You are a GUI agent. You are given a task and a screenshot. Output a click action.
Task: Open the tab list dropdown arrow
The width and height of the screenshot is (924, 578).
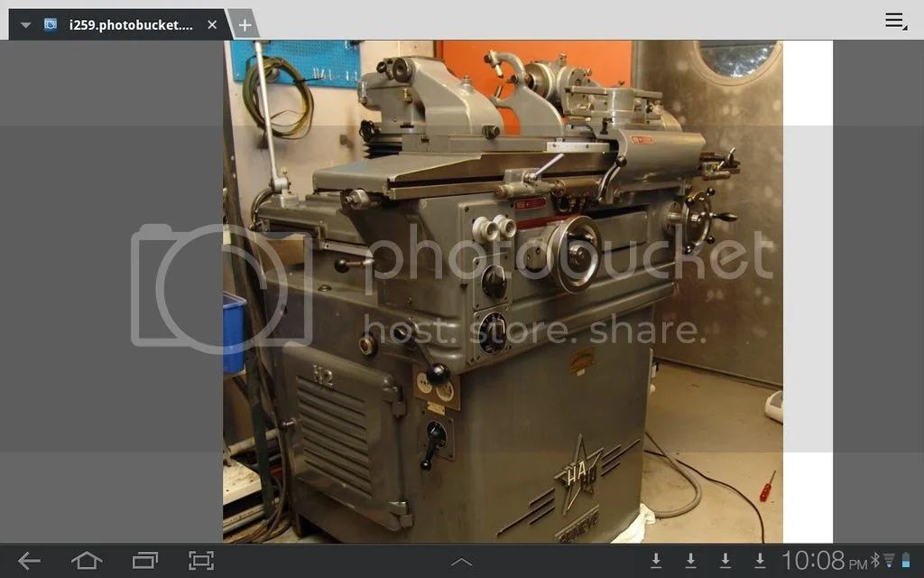(x=25, y=25)
